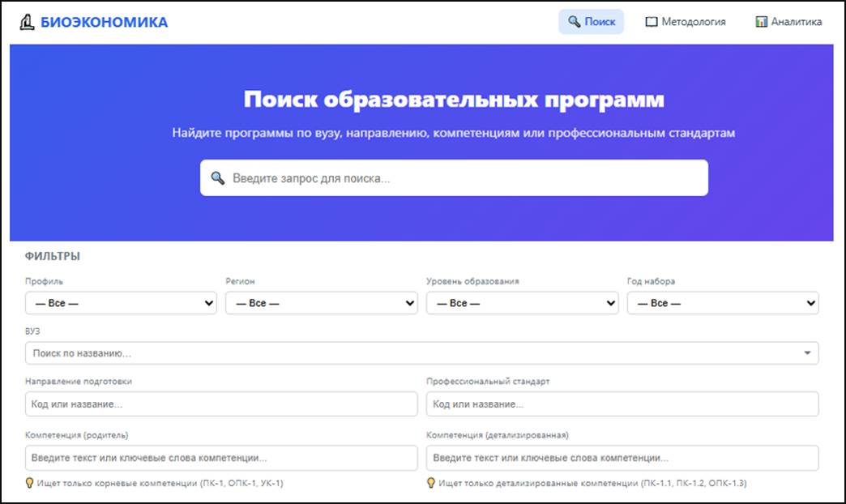
Task: Switch to the Методология tab
Action: (686, 22)
